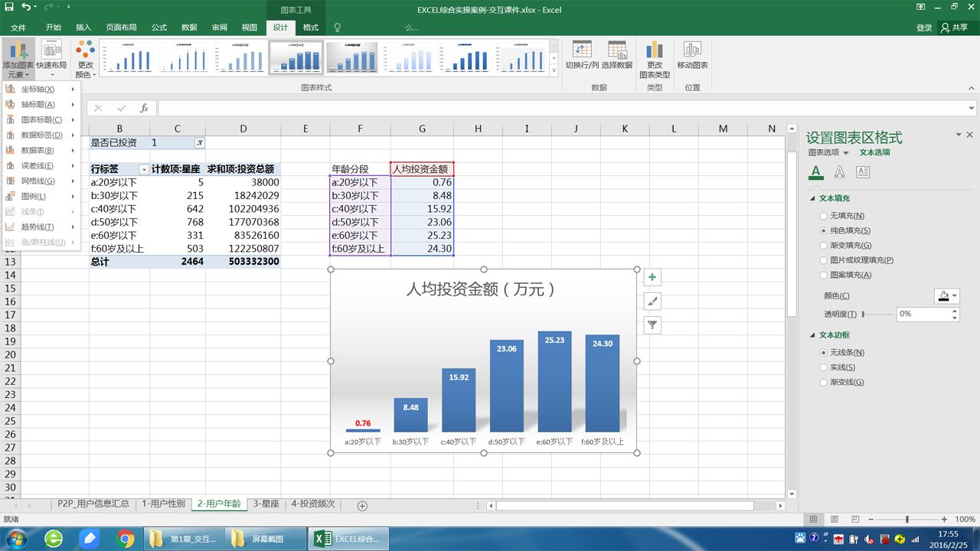This screenshot has height=551, width=980.
Task: Select the 纯色填充(S) radio button
Action: (x=824, y=230)
